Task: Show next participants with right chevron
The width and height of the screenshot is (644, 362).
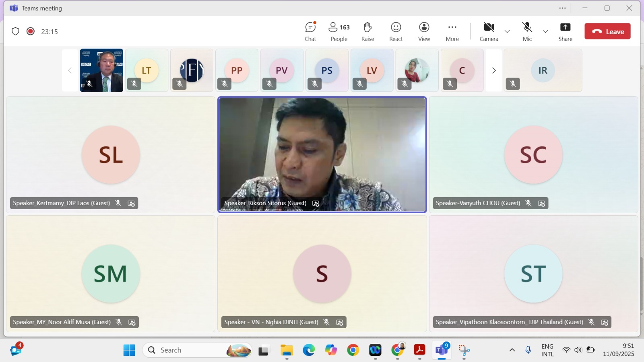Action: (x=494, y=70)
